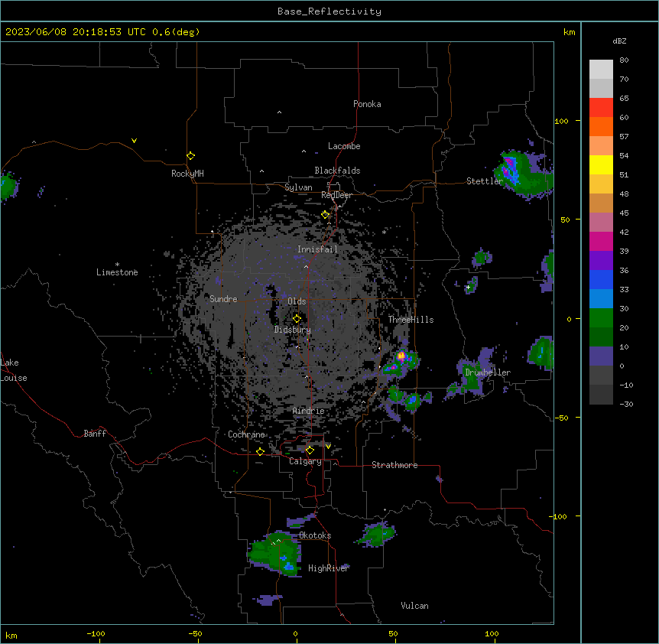Click the dBZ legend heading
Screen dimensions: 659x644
click(619, 41)
